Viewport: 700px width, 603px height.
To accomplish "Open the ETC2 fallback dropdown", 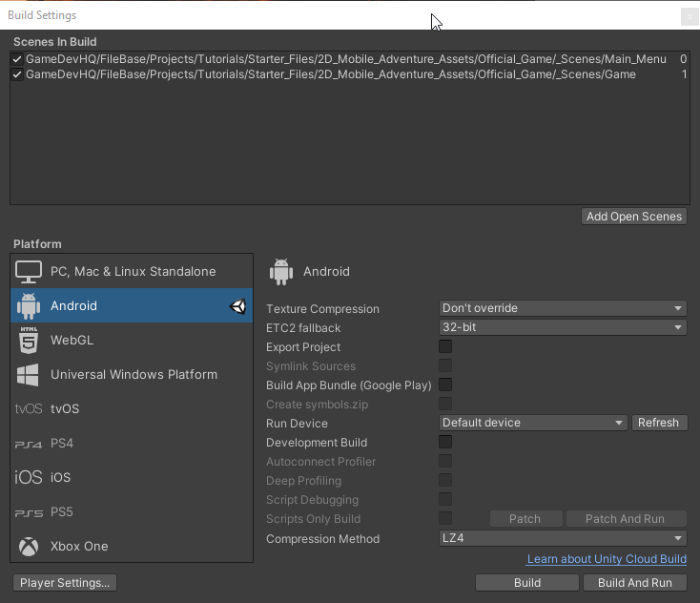I will (563, 327).
